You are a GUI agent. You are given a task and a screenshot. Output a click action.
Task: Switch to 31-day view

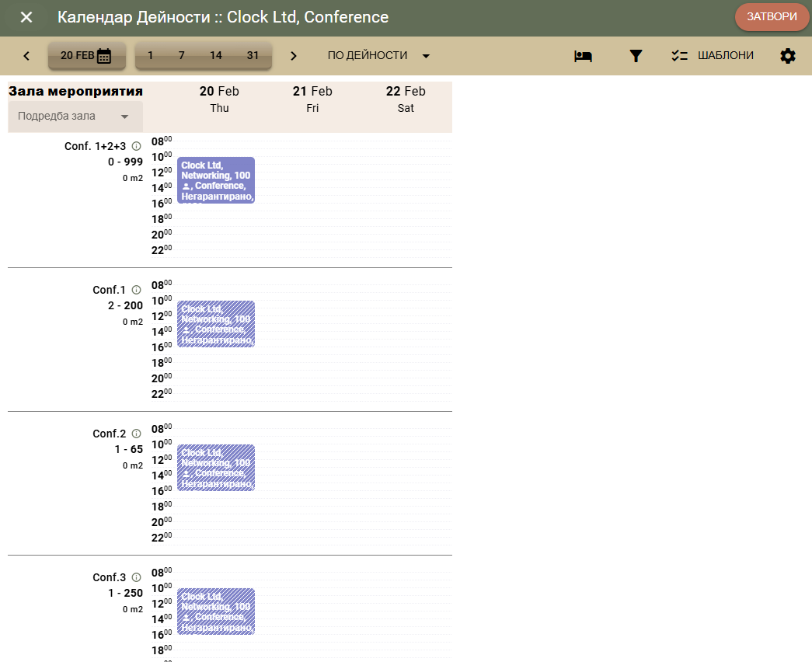pos(253,55)
